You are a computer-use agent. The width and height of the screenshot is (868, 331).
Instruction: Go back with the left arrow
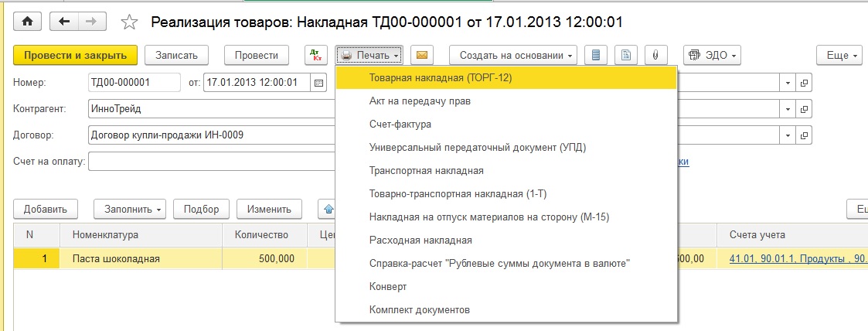click(64, 22)
